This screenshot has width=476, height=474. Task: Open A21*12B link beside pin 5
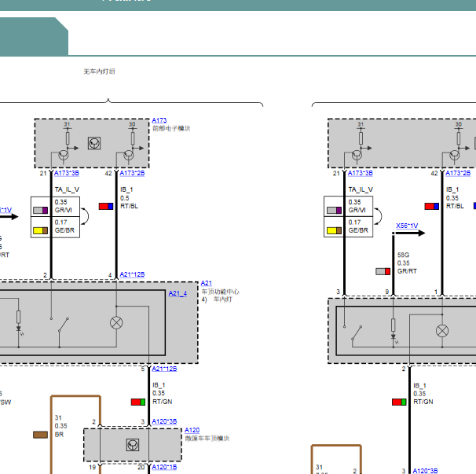tap(164, 369)
